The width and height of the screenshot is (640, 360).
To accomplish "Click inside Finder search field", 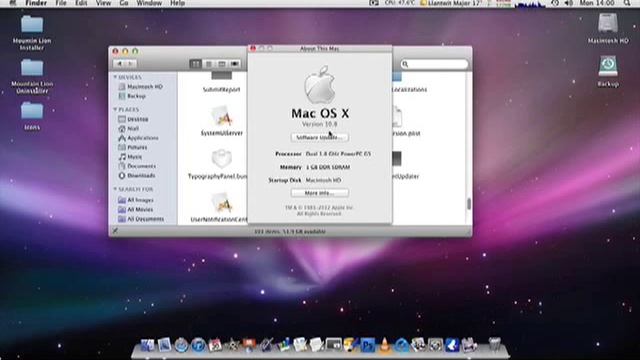I will [434, 64].
